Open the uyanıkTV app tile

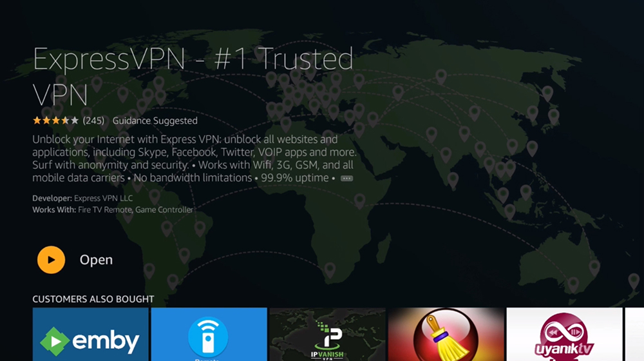[564, 335]
